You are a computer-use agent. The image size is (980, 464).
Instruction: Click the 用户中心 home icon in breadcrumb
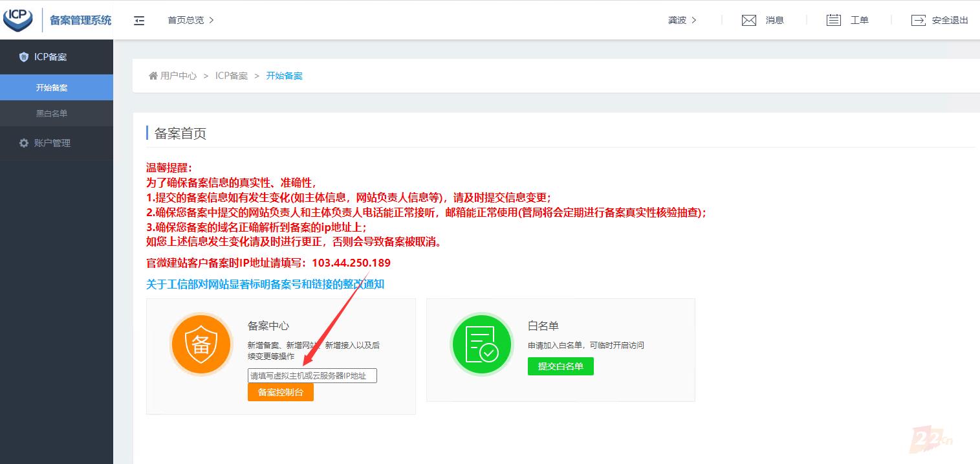pos(153,76)
